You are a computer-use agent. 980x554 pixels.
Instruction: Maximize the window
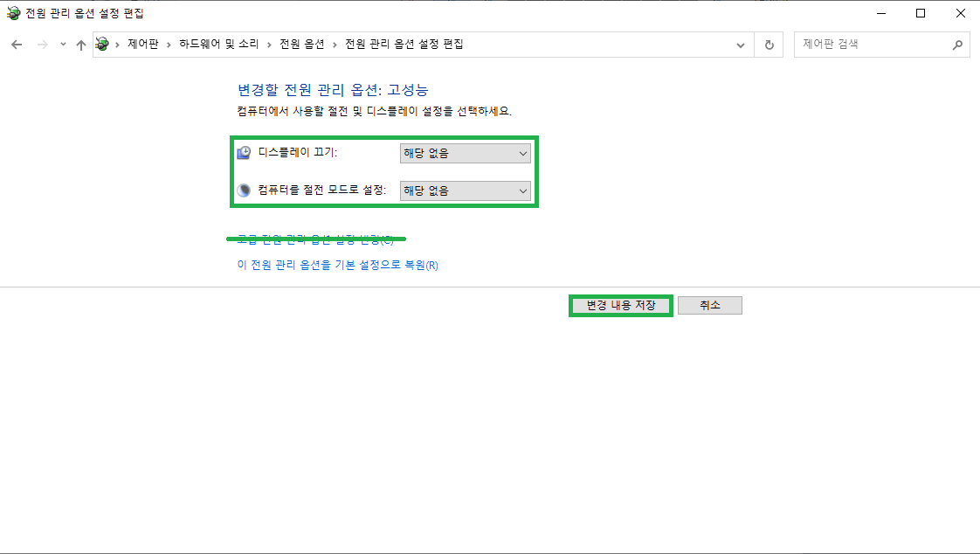coord(921,13)
